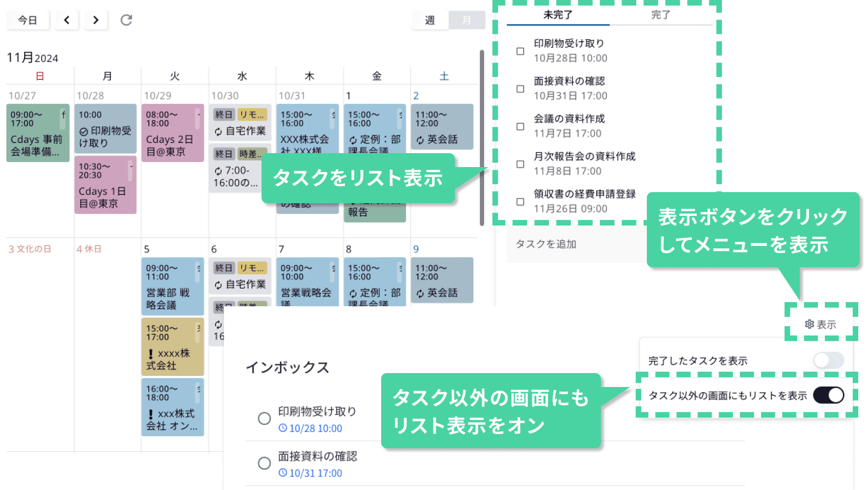Check the 印刷物受け取り task checkbox

point(520,51)
